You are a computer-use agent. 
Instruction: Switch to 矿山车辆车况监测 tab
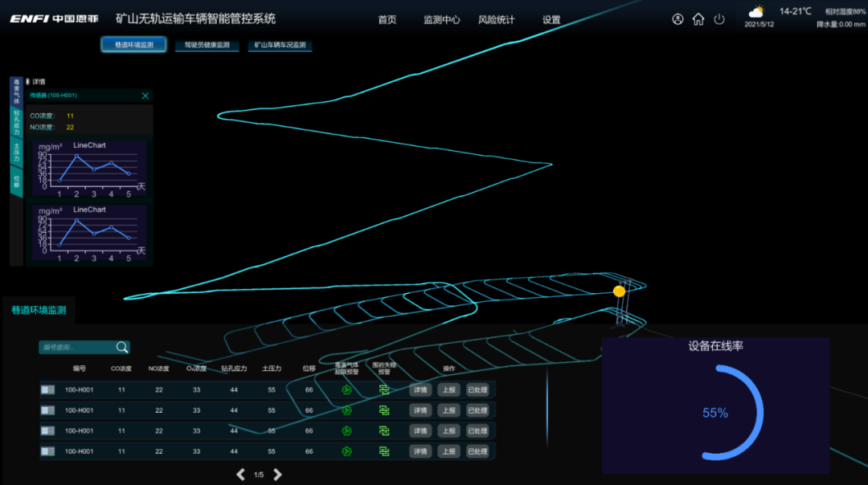pos(280,45)
